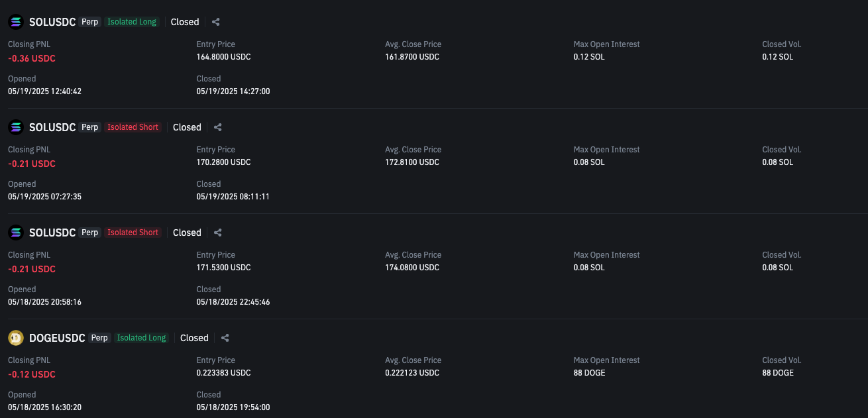Image resolution: width=868 pixels, height=418 pixels.
Task: Open the DOGEUSDC pair name
Action: 57,338
